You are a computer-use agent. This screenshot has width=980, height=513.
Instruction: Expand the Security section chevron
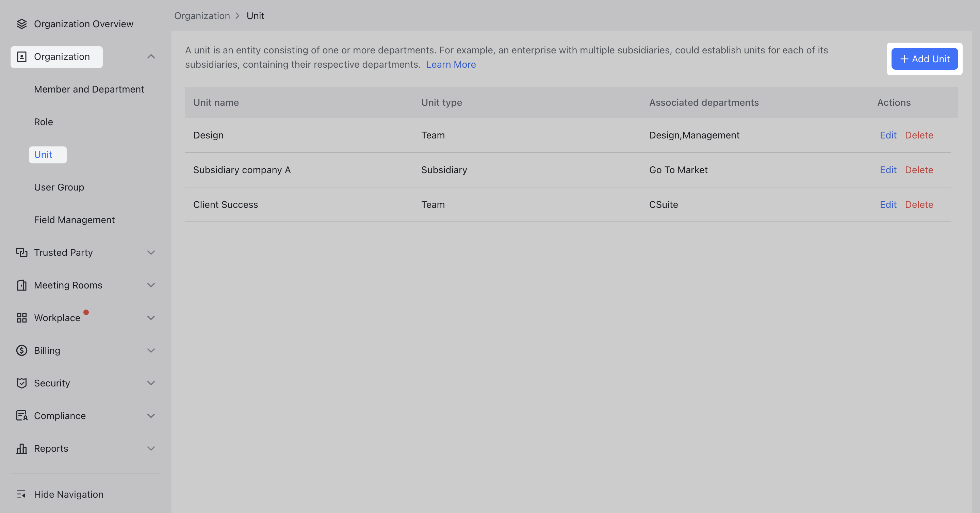coord(151,383)
